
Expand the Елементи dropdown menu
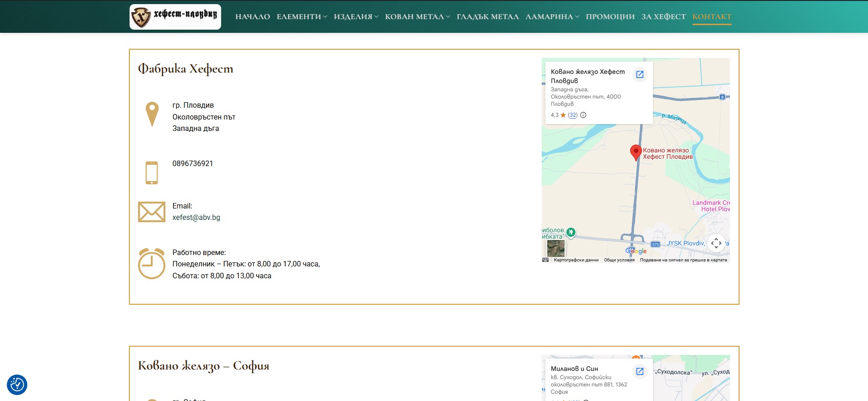[302, 17]
